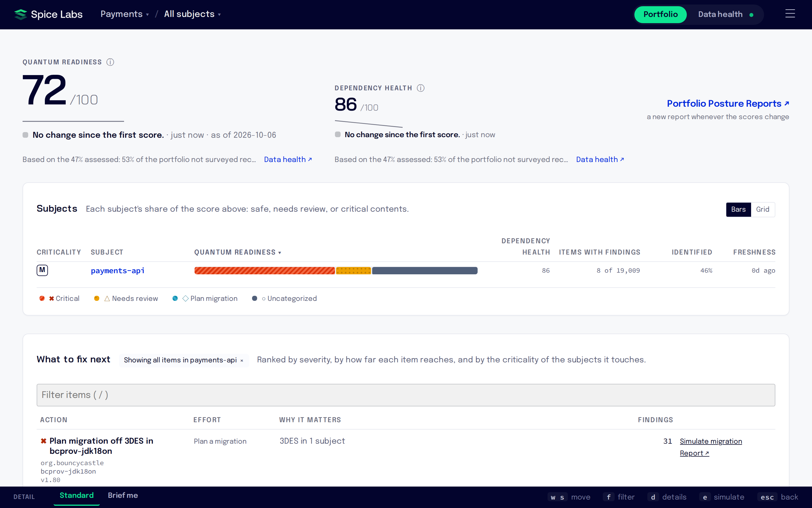
Task: Click the Data health green status dot
Action: tap(751, 15)
